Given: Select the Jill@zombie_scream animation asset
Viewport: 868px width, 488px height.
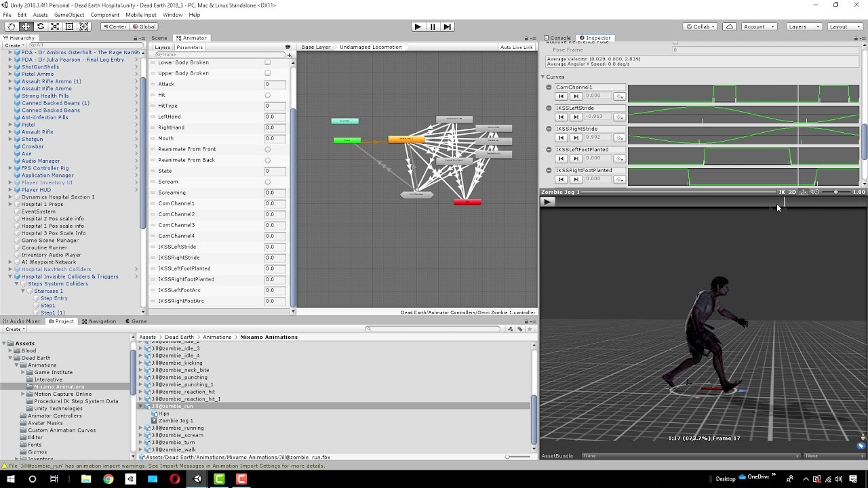Looking at the screenshot, I should click(x=177, y=435).
